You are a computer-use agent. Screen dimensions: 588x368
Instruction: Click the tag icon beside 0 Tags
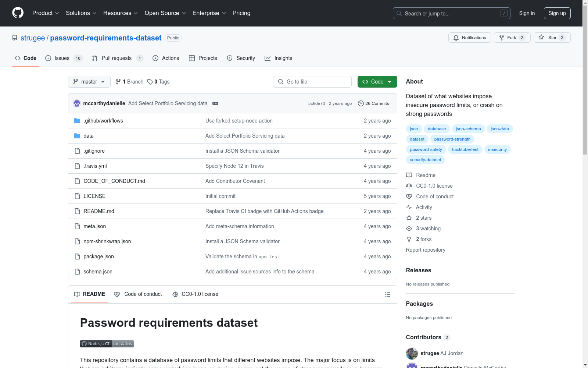click(x=150, y=82)
